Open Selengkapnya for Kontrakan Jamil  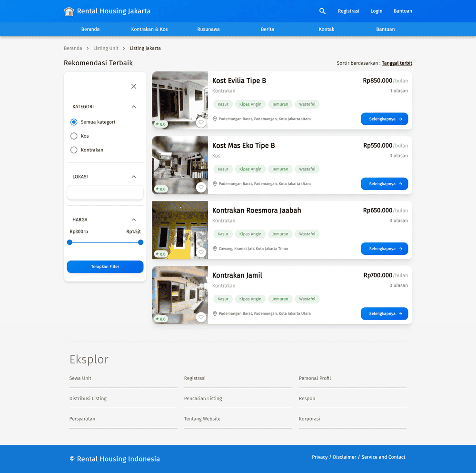tap(384, 314)
